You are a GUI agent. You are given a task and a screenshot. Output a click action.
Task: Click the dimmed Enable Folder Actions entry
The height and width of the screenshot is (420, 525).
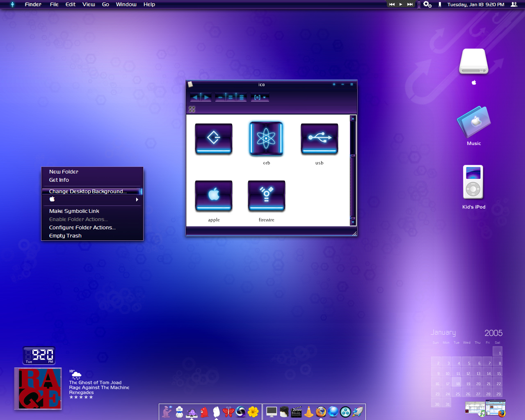click(78, 219)
